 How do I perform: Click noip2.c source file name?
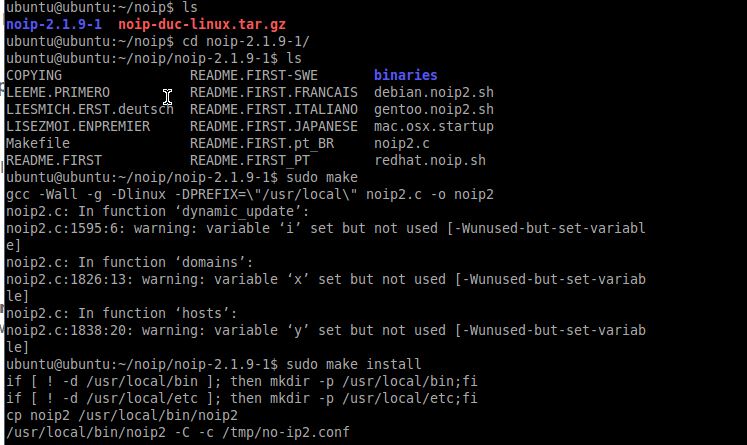(402, 143)
